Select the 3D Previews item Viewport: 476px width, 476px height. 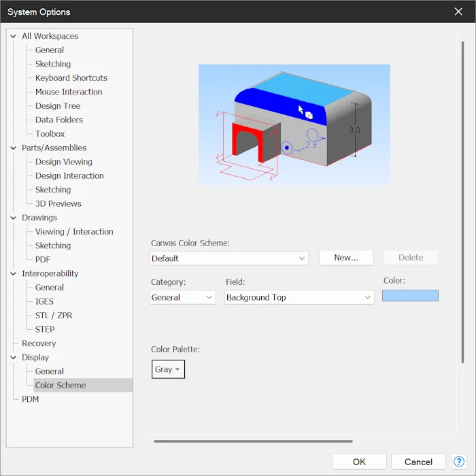click(58, 203)
